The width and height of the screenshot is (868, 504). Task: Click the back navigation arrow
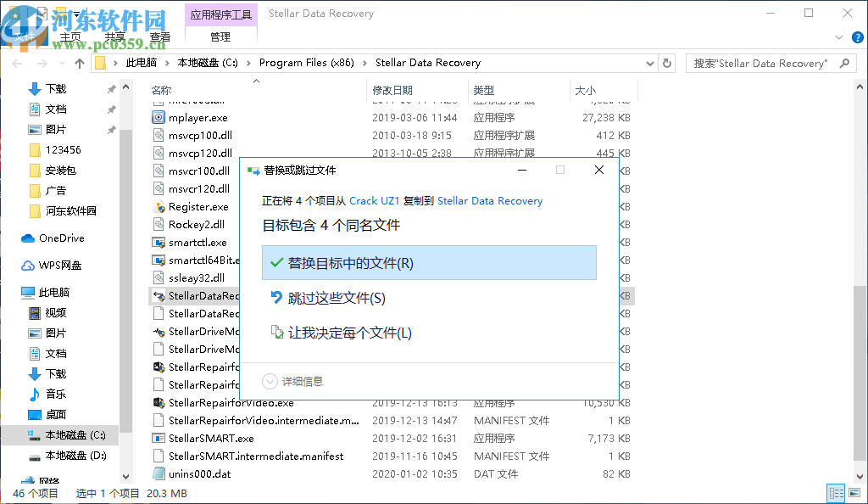[16, 63]
